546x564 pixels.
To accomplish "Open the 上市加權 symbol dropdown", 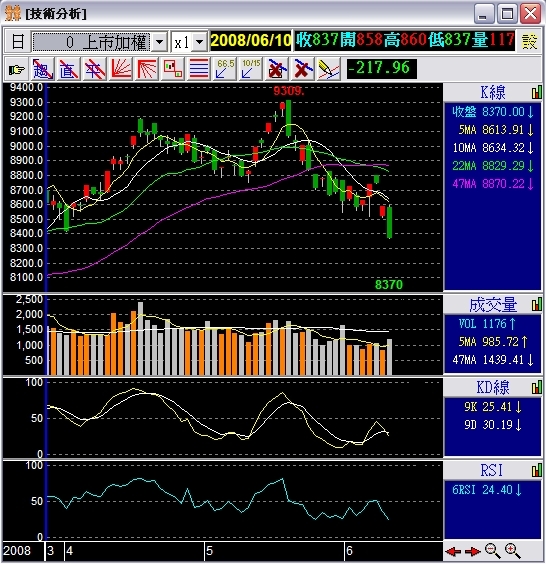I will [x=159, y=42].
